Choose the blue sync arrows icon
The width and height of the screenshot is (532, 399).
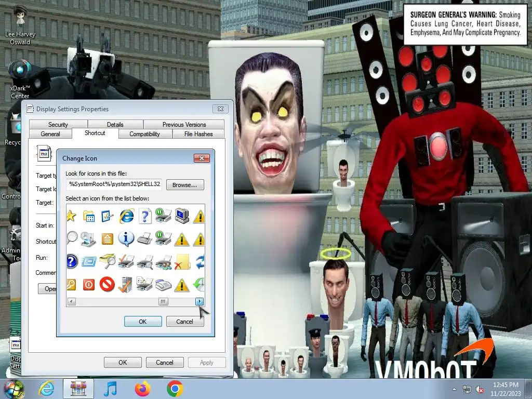(200, 262)
